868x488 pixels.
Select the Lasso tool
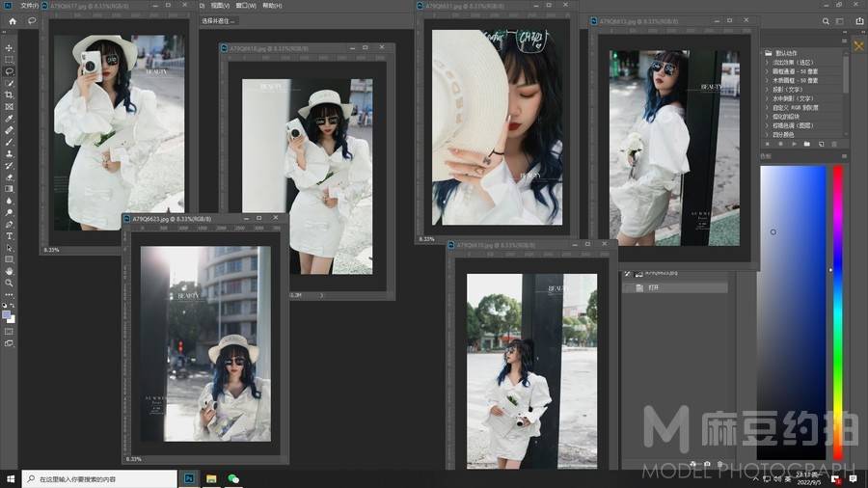(9, 71)
